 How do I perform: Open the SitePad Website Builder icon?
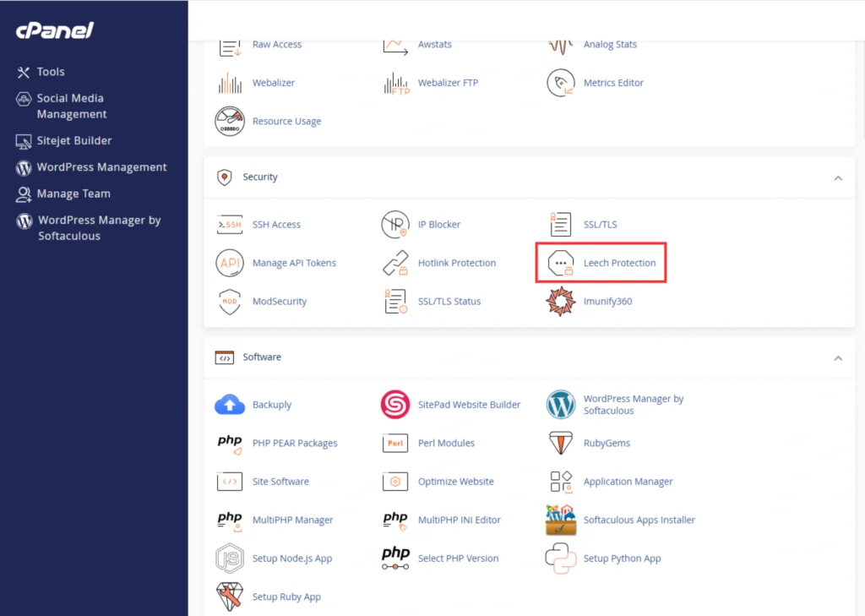click(x=395, y=405)
